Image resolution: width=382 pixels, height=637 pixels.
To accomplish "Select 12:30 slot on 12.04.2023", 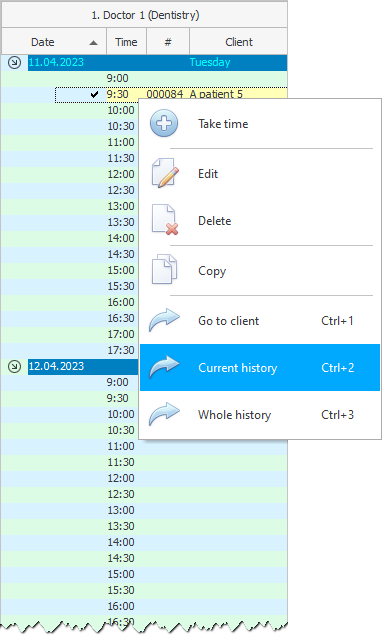I will click(121, 494).
